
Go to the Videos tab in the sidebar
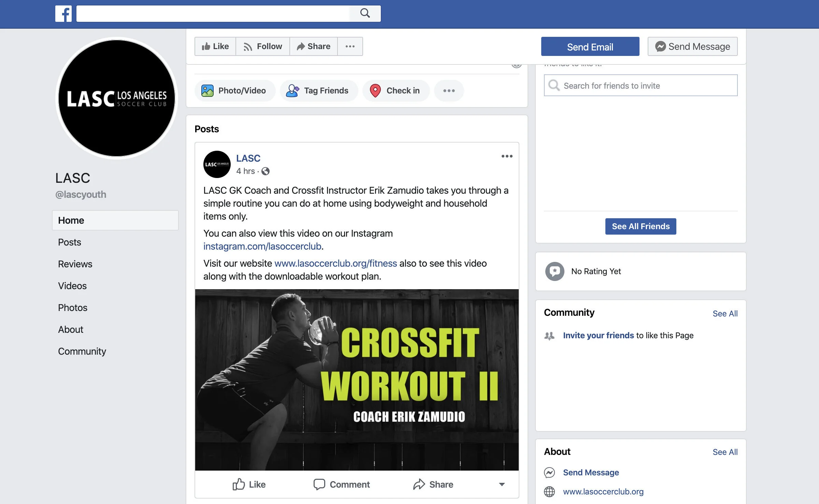pyautogui.click(x=72, y=286)
